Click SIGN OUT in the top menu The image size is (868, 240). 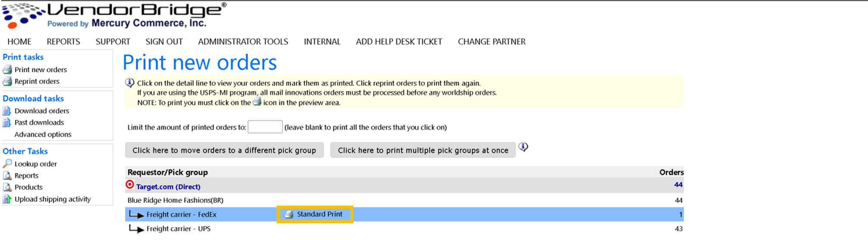[164, 42]
